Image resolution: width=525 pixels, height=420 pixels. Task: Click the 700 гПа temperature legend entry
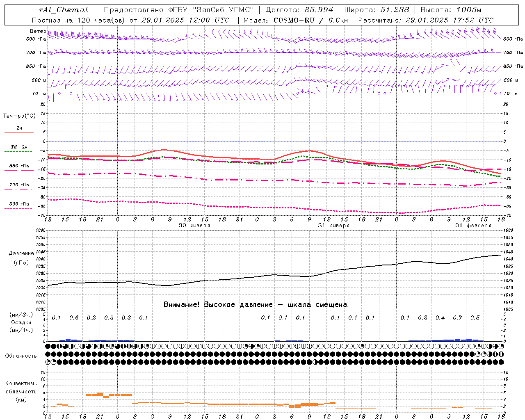coord(19,185)
